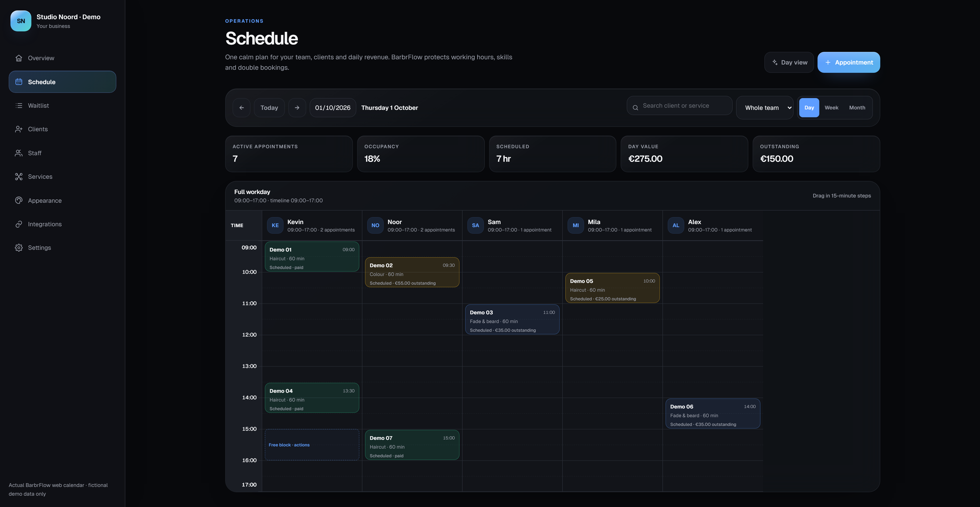
Task: Click Kevin's KE avatar badge
Action: [x=275, y=225]
